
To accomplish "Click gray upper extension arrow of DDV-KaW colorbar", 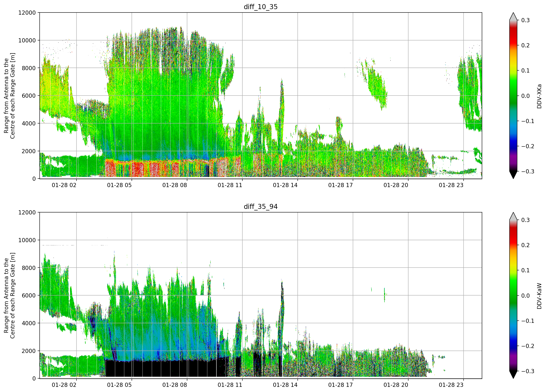I will coord(513,217).
